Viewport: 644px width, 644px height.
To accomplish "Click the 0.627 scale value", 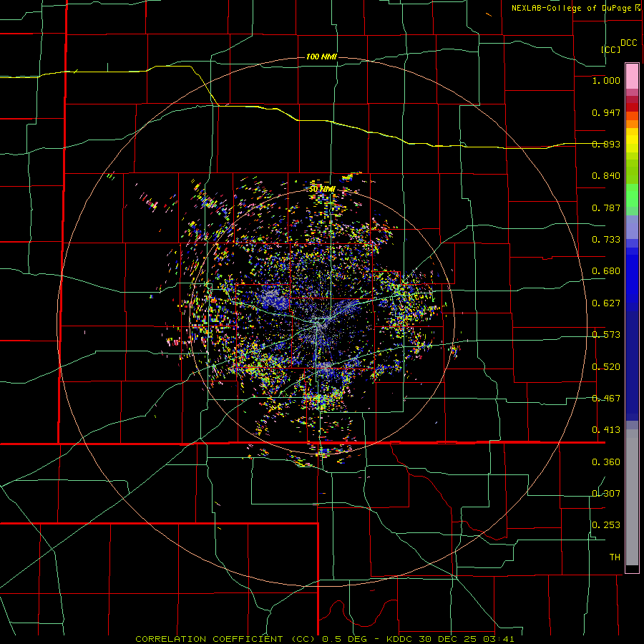I will [x=606, y=303].
